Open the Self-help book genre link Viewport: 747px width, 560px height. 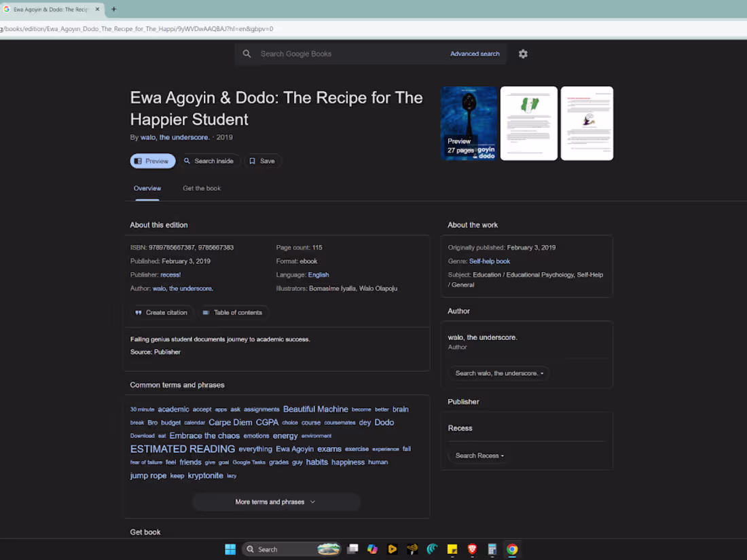(490, 261)
